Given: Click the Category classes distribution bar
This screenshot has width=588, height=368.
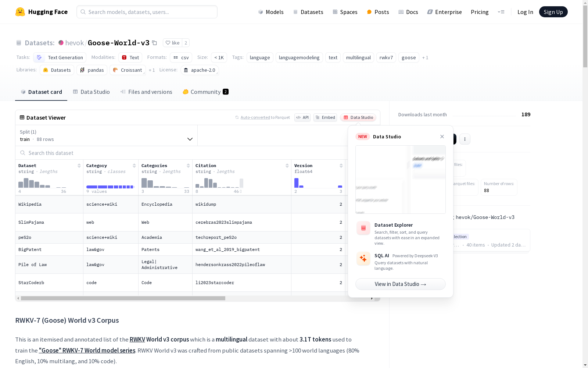Looking at the screenshot, I should (110, 187).
